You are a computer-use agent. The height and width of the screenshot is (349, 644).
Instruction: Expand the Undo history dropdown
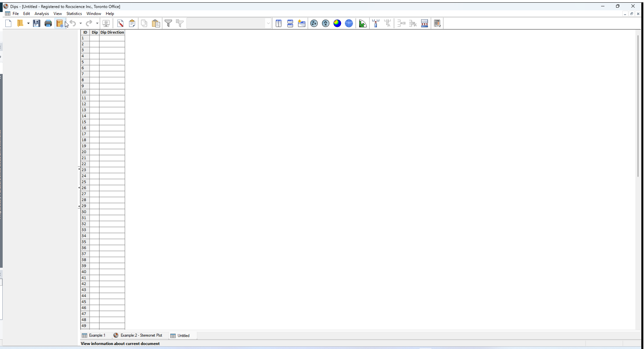pos(80,23)
